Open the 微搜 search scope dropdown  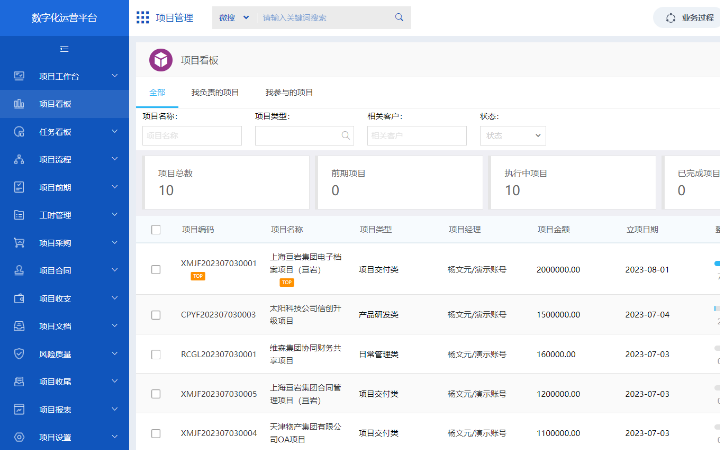click(x=234, y=17)
